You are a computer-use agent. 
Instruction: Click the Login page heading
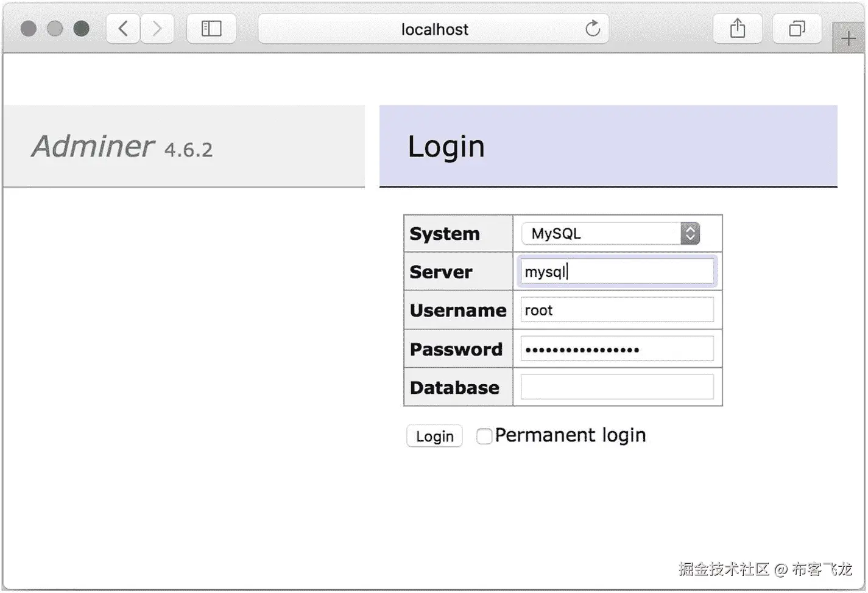(x=446, y=147)
